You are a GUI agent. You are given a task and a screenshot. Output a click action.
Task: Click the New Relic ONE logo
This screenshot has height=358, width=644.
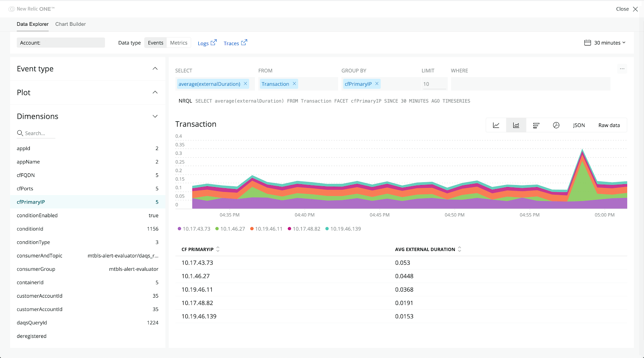[x=32, y=9]
